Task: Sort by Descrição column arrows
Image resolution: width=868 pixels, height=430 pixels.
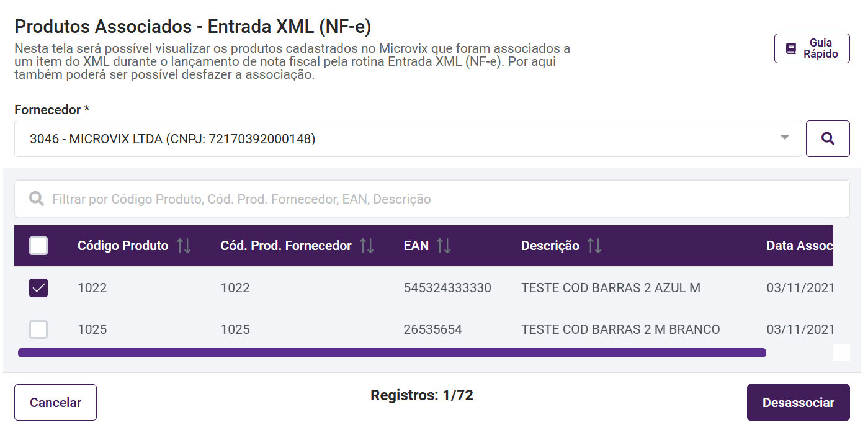Action: click(x=594, y=246)
